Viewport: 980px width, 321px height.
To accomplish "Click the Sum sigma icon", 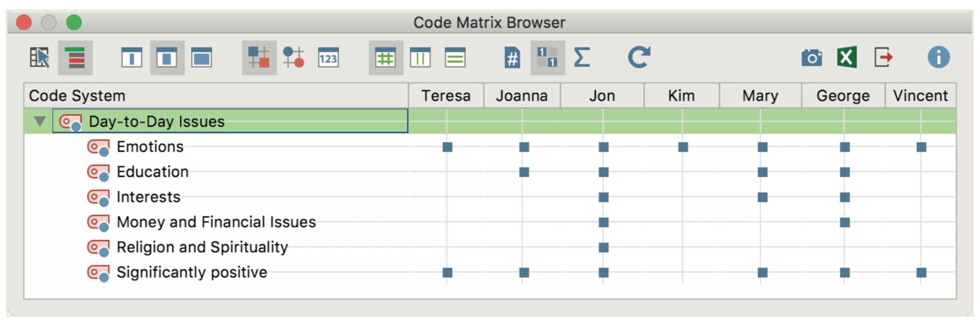I will (582, 58).
